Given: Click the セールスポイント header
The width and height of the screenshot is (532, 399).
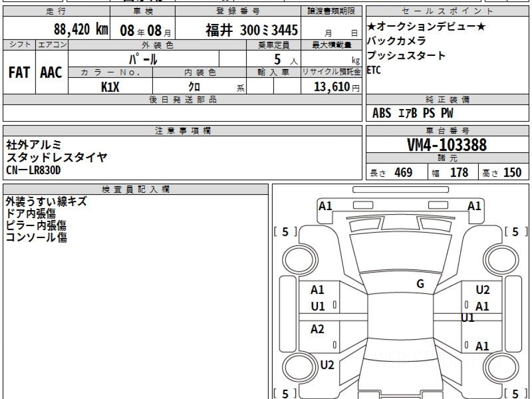Looking at the screenshot, I should [x=447, y=12].
